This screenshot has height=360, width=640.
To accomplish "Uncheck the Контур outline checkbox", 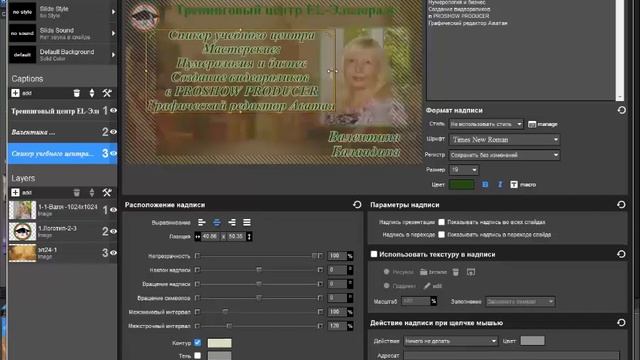I will coord(198,342).
